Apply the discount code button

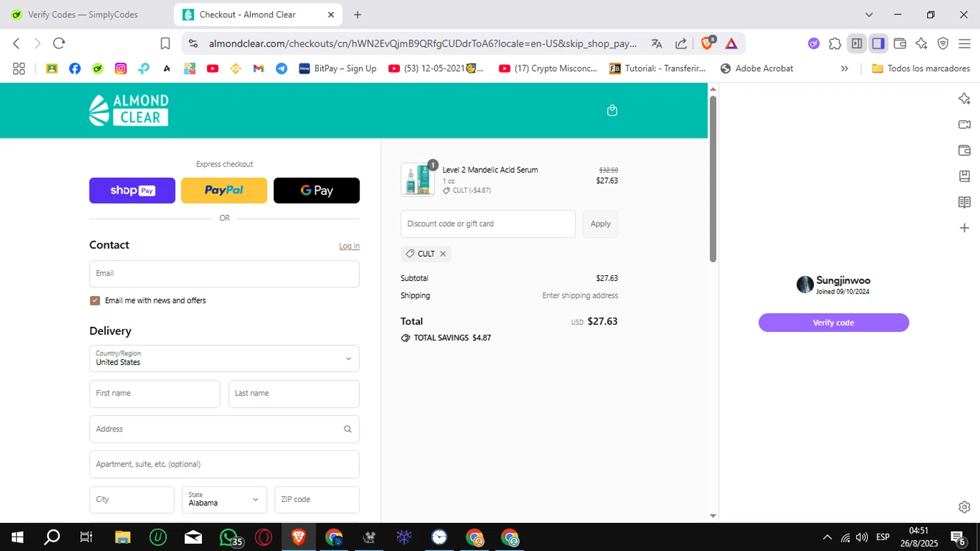click(600, 224)
